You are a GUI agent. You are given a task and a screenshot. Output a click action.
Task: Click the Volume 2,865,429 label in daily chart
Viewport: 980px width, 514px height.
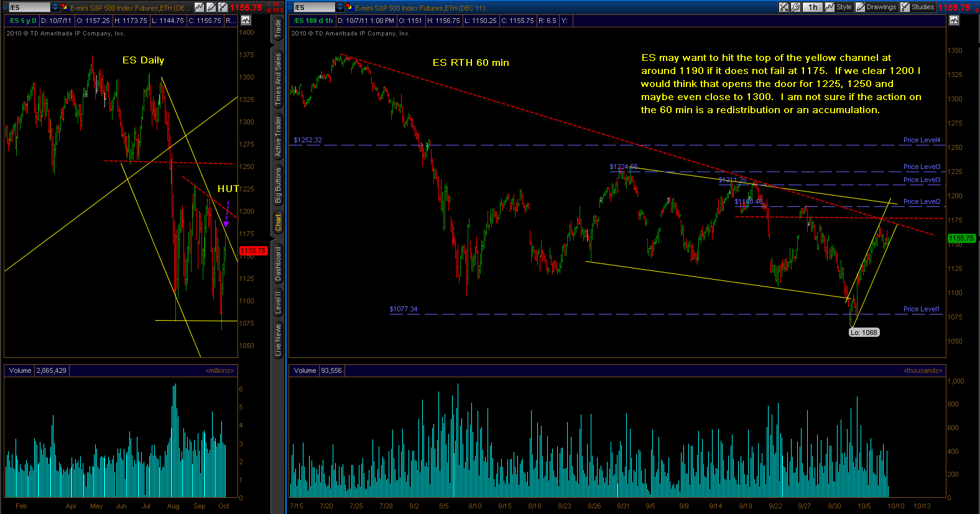[x=37, y=370]
